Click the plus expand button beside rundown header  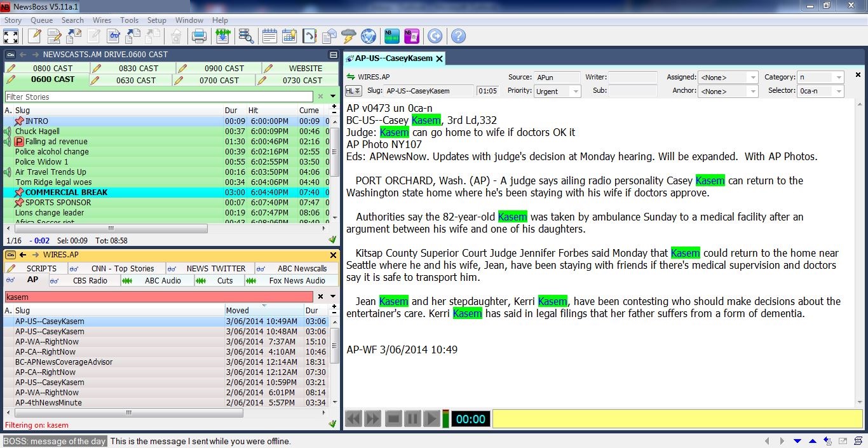pyautogui.click(x=334, y=106)
